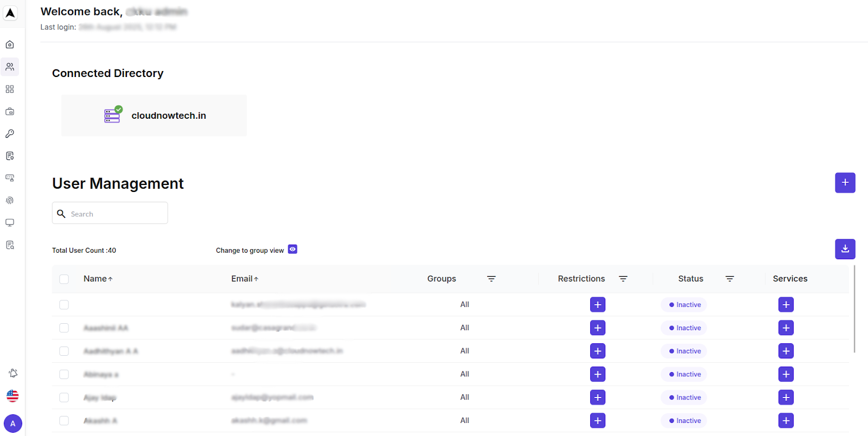The height and width of the screenshot is (436, 868).
Task: Click Inactive status in the kalyan email row
Action: pyautogui.click(x=685, y=305)
